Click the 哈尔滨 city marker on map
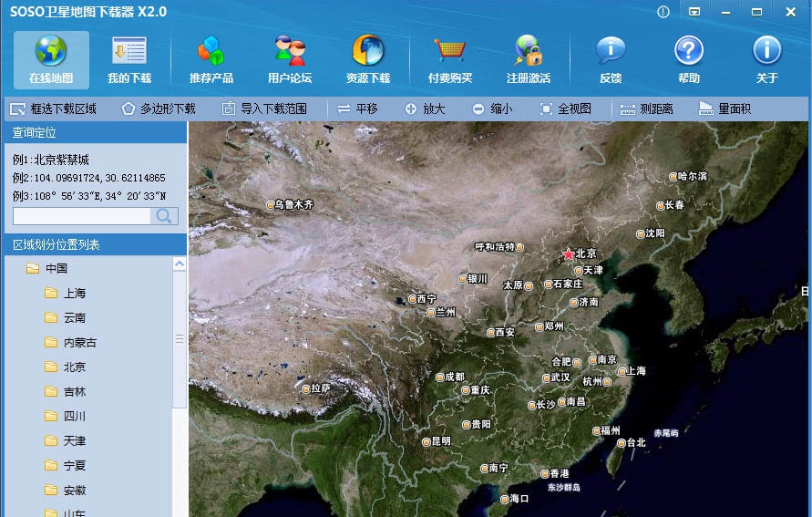Screen dimensions: 812x517 click(x=673, y=177)
